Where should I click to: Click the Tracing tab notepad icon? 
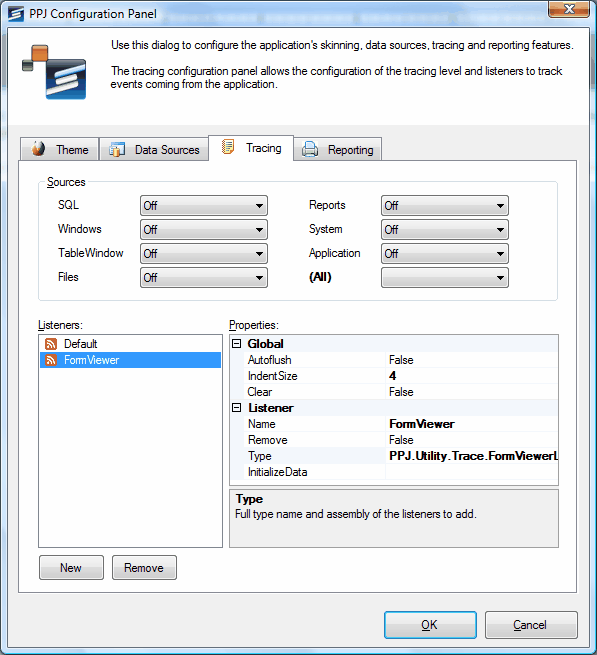[x=228, y=147]
